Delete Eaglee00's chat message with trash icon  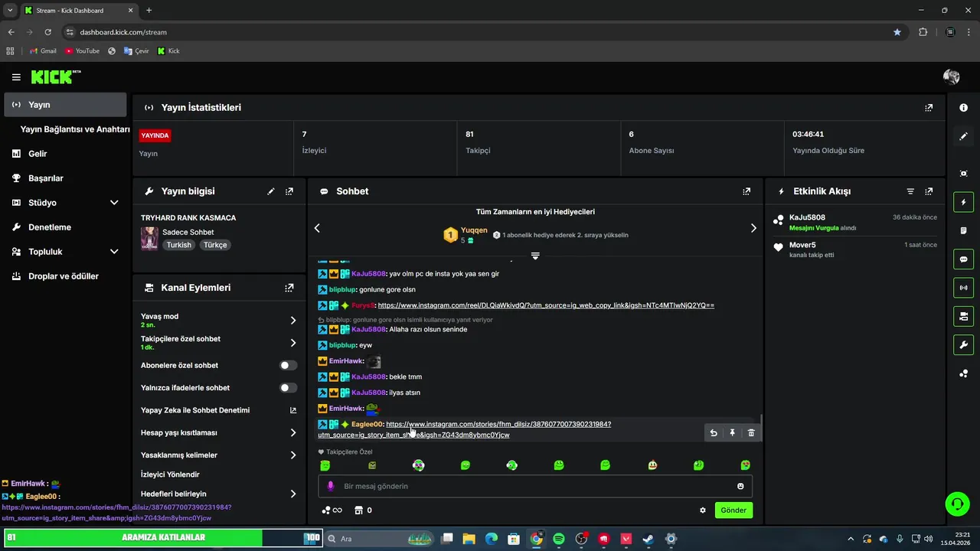pos(751,433)
